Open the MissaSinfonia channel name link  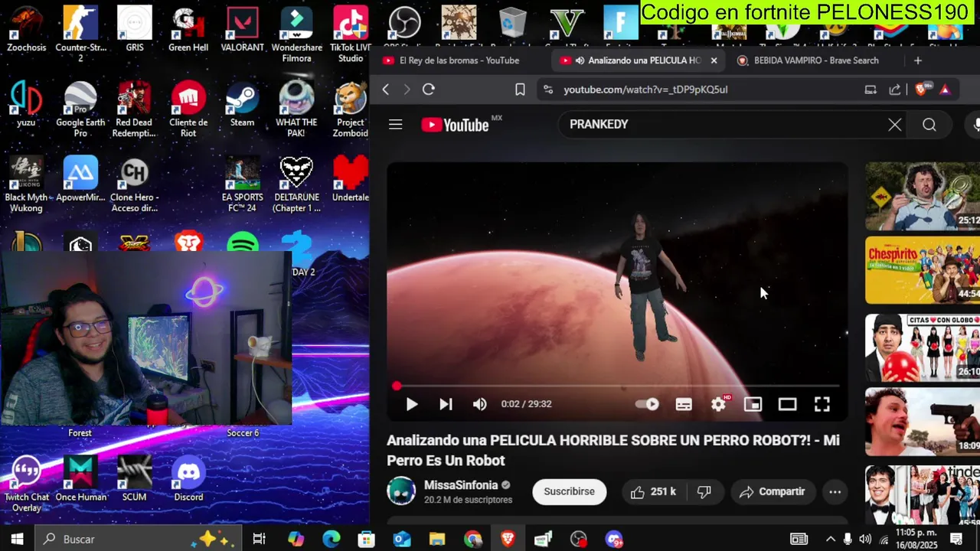461,485
